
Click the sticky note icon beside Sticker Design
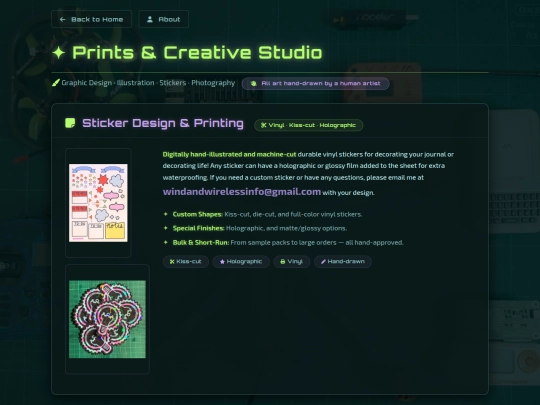pos(70,123)
